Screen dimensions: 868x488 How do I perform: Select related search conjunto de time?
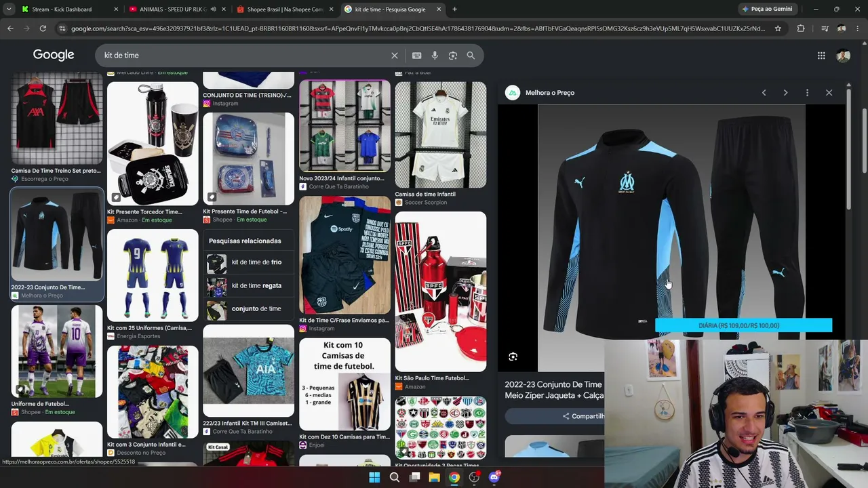[x=248, y=308]
